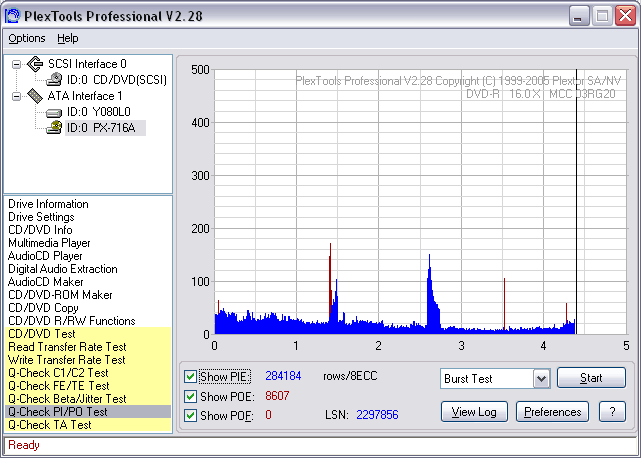
Task: Open the Options menu
Action: pos(27,38)
